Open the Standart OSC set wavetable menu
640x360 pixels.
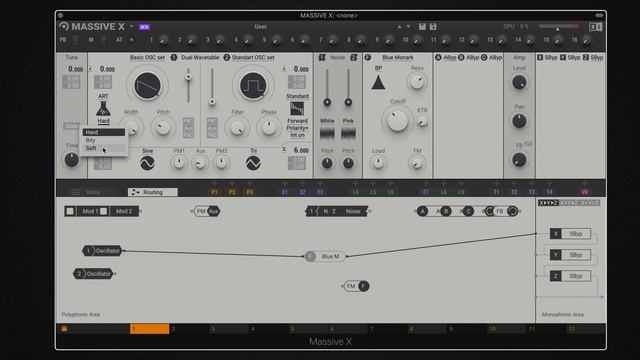coord(253,58)
